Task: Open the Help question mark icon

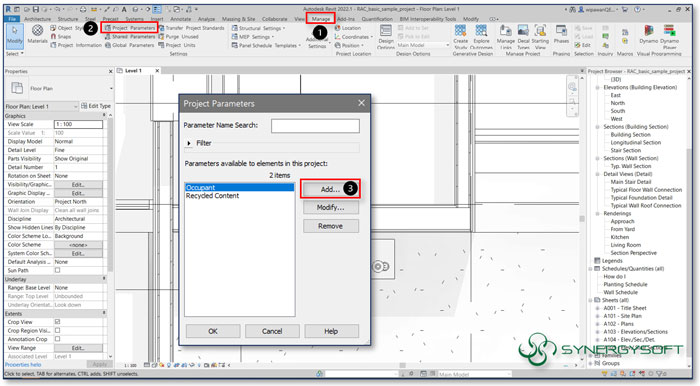Action: (638, 9)
